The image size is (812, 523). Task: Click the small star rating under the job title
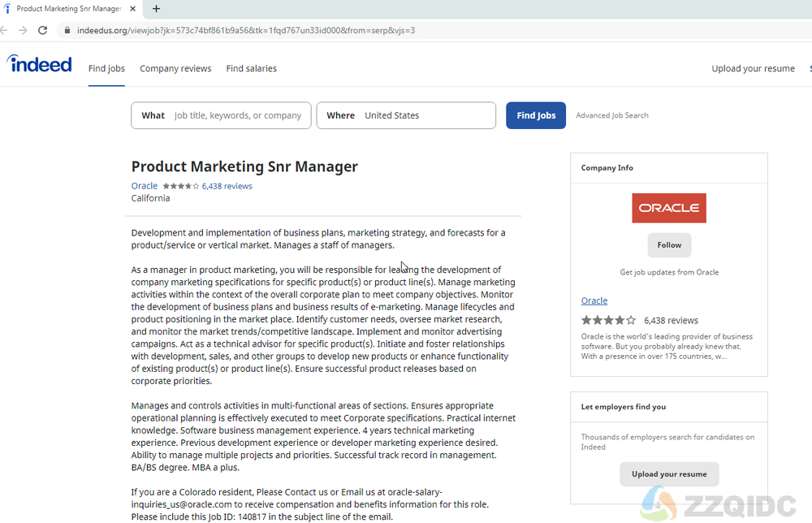coord(181,187)
